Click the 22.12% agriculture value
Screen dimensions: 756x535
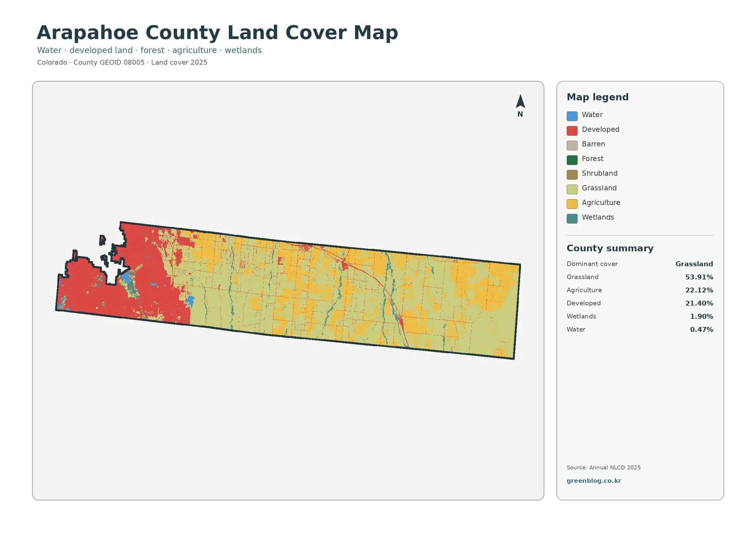[x=699, y=290]
